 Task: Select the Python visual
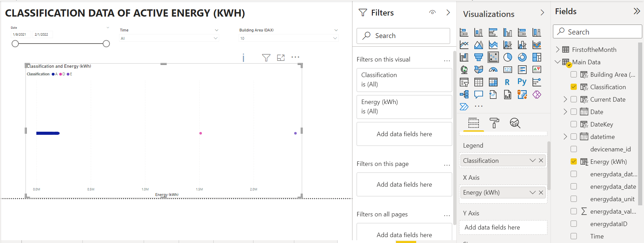(x=522, y=82)
